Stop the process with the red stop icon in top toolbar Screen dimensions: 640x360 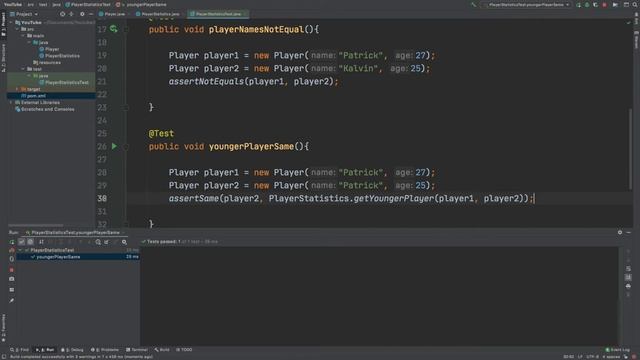coord(604,5)
